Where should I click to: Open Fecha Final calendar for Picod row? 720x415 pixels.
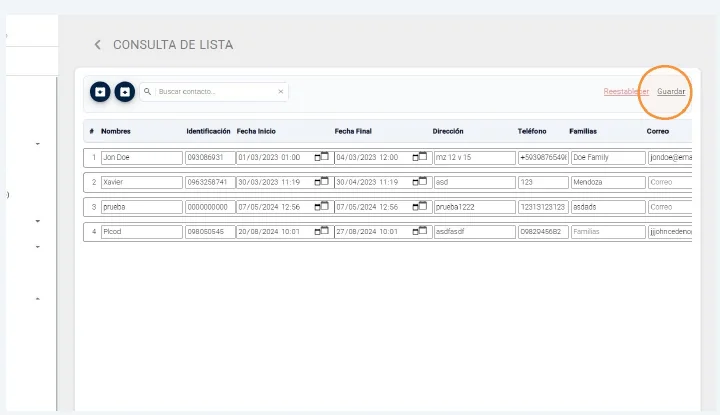(419, 231)
